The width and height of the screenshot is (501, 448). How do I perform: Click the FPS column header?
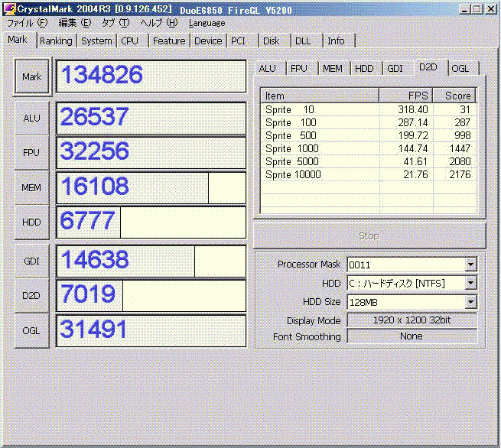[x=406, y=96]
